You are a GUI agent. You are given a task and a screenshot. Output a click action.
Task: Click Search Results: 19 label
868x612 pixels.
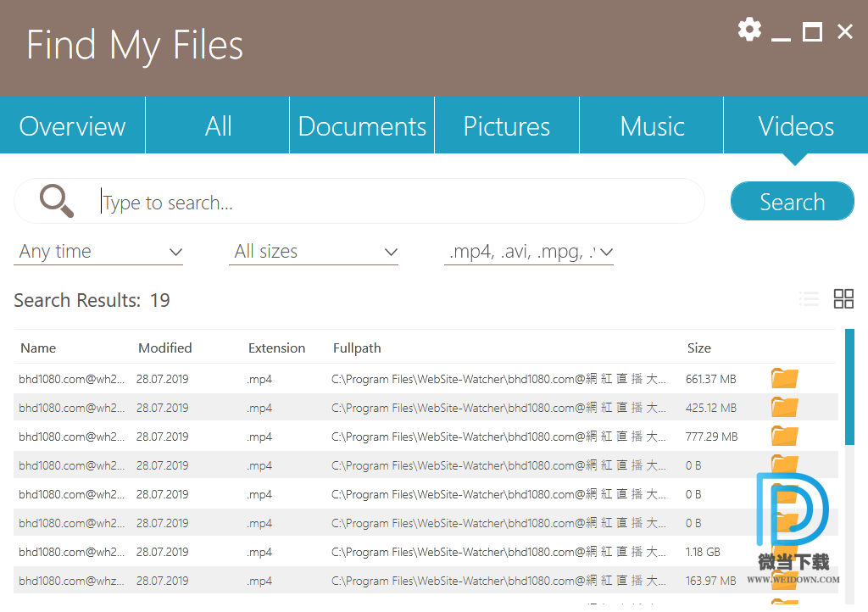[x=92, y=300]
